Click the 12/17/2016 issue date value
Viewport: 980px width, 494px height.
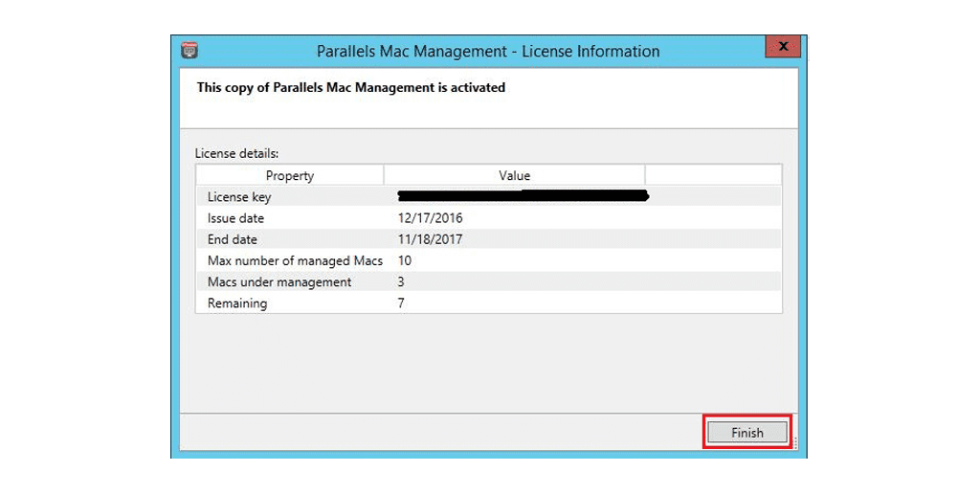tap(430, 218)
